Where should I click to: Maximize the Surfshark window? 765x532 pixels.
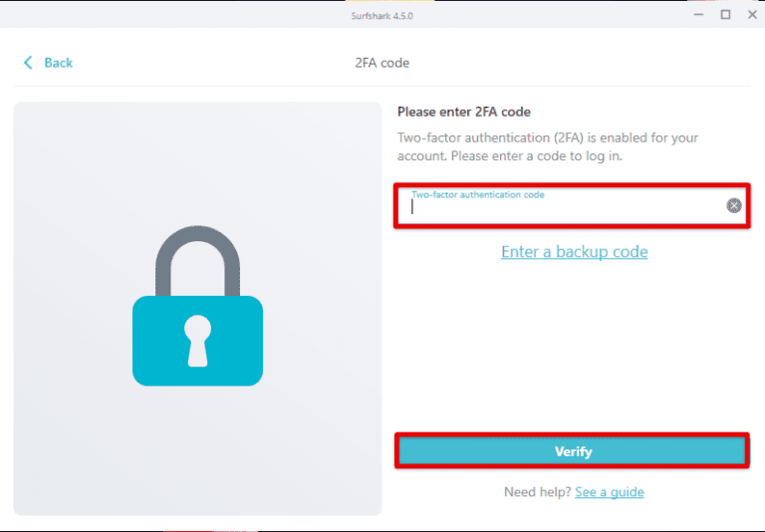(x=725, y=14)
